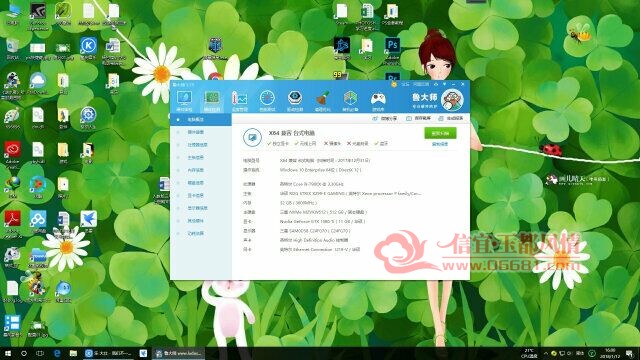640x360 pixels.
Task: Click the generate report button
Action: [x=450, y=118]
